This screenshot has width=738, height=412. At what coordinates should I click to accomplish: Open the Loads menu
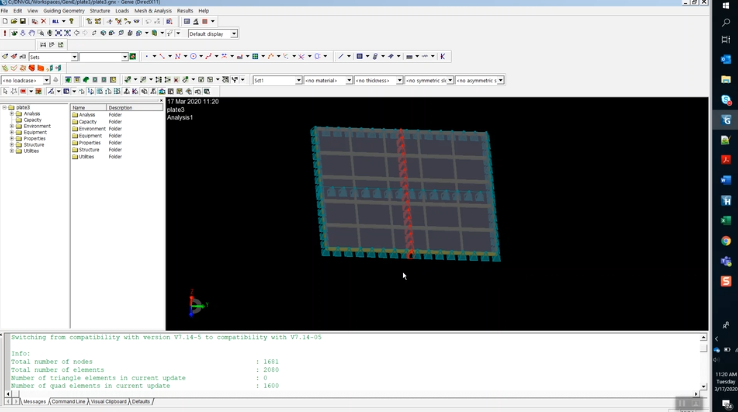(x=122, y=10)
